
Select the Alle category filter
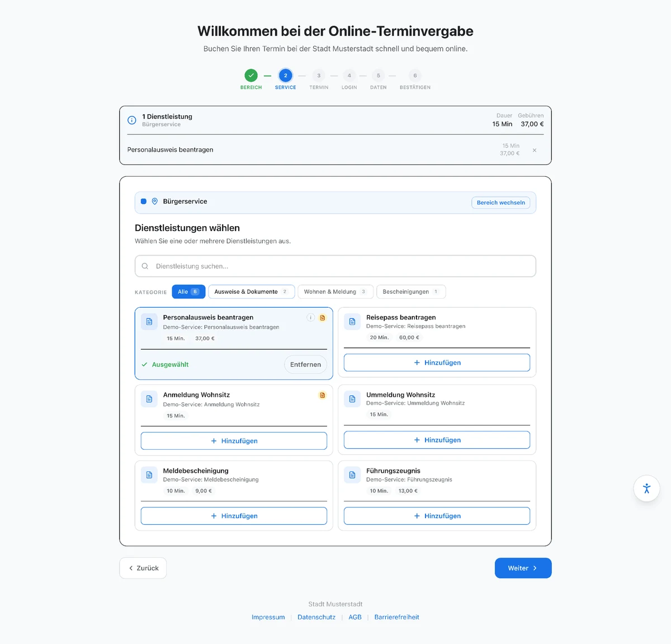[188, 292]
